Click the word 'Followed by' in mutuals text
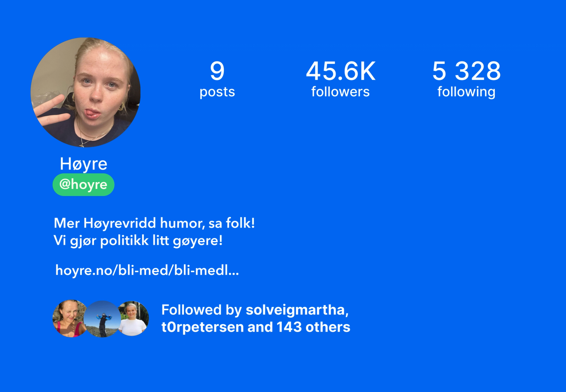Image resolution: width=566 pixels, height=392 pixels. click(201, 310)
